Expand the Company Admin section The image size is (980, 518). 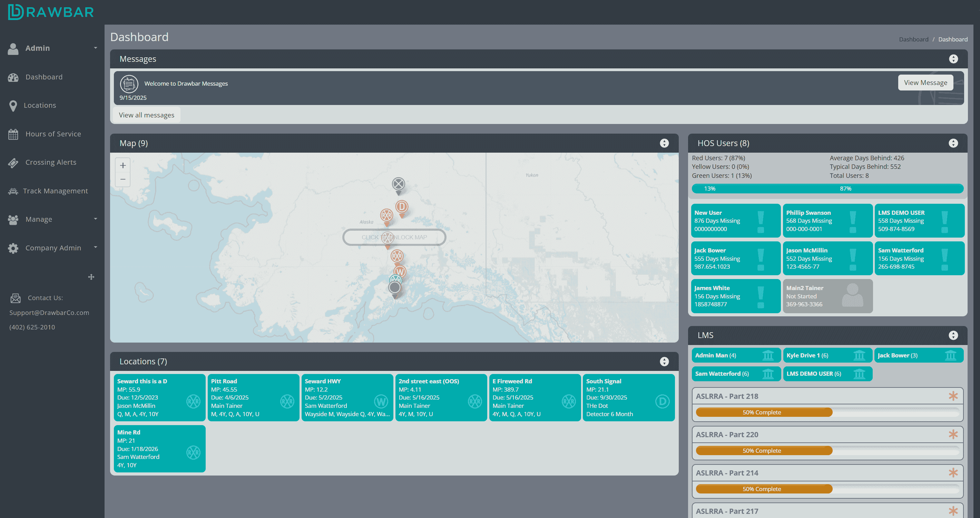[x=96, y=247]
